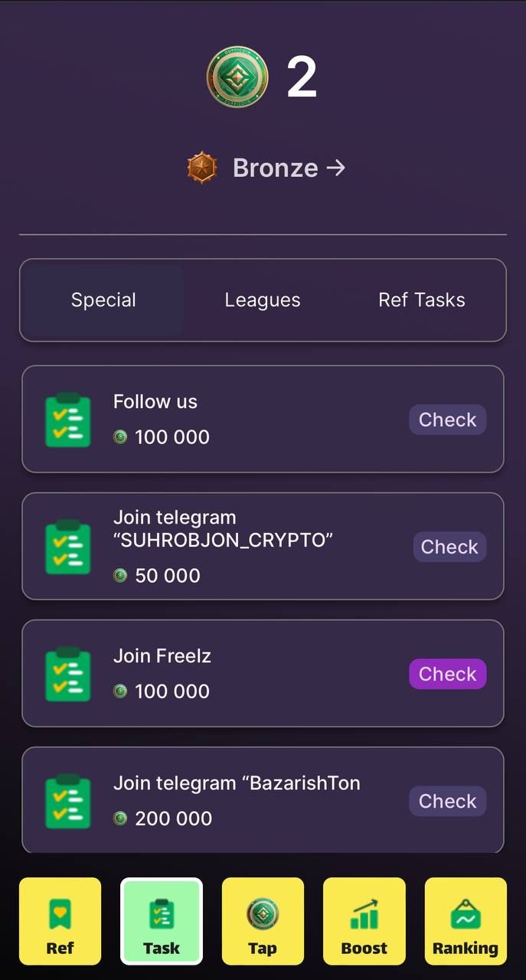
Task: Open the Boost section
Action: (364, 920)
